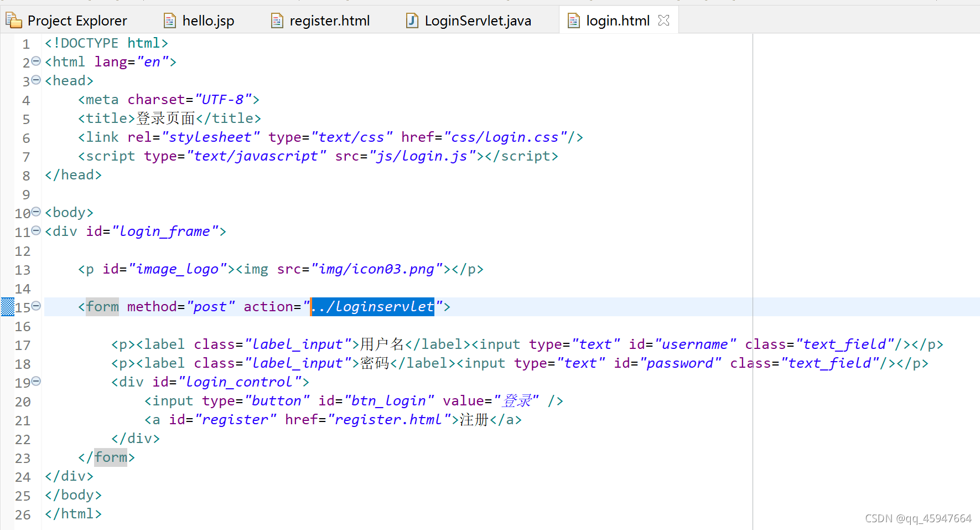
Task: Click the 注册 link text on line 21
Action: [x=474, y=420]
